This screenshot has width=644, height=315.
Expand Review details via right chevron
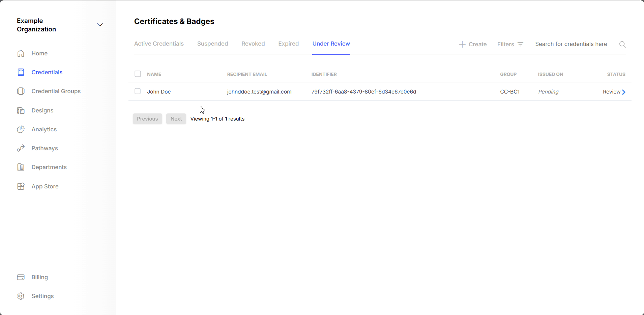(x=623, y=92)
